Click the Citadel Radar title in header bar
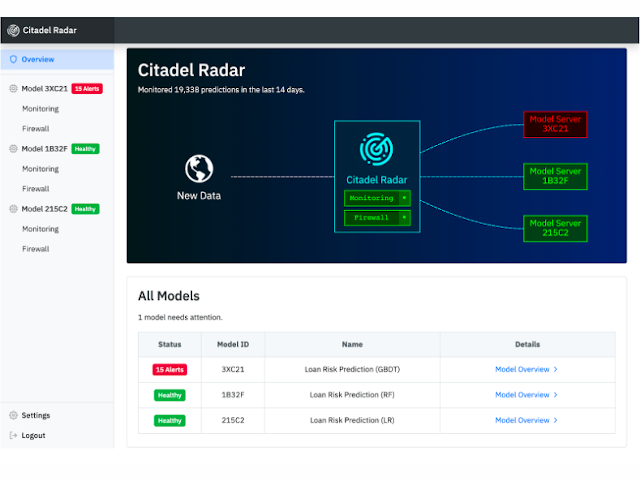Viewport: 640px width, 480px height. pyautogui.click(x=50, y=30)
